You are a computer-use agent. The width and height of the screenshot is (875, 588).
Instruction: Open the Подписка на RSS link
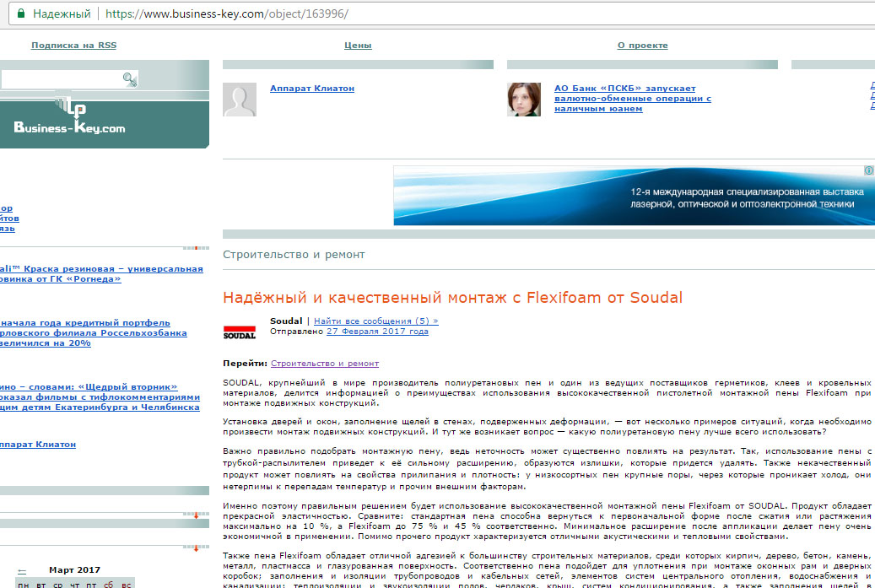[73, 46]
